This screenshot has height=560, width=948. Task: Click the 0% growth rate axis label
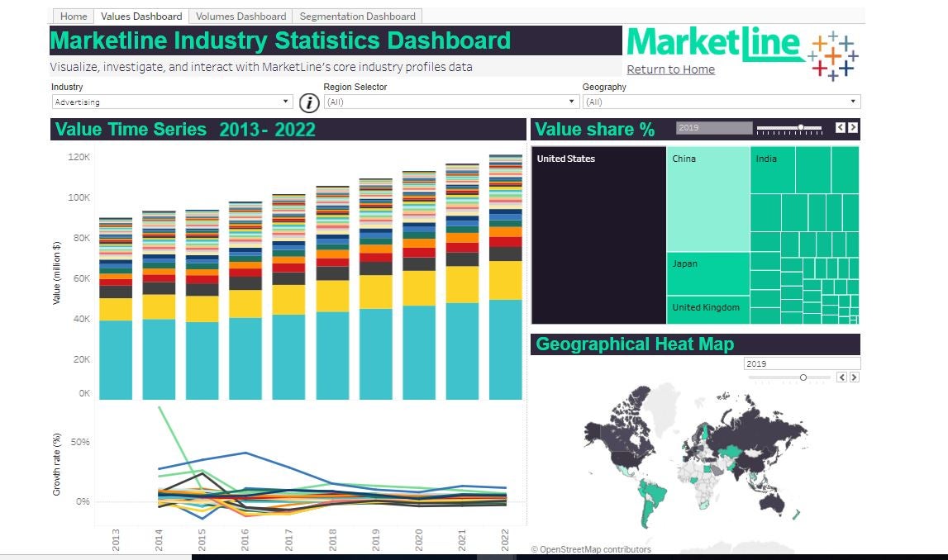[x=82, y=501]
